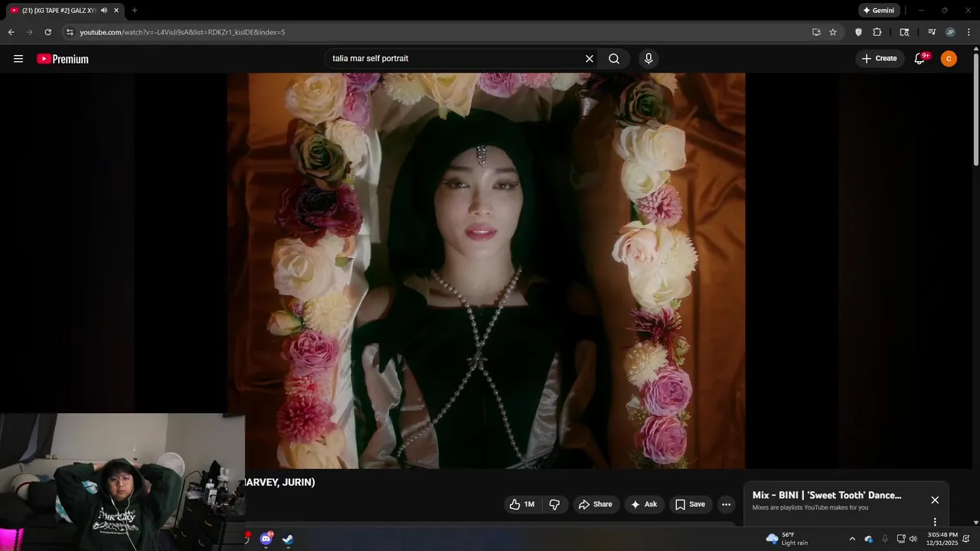The width and height of the screenshot is (980, 551).
Task: Open the clock showing 3:05:48 PM
Action: (x=942, y=539)
